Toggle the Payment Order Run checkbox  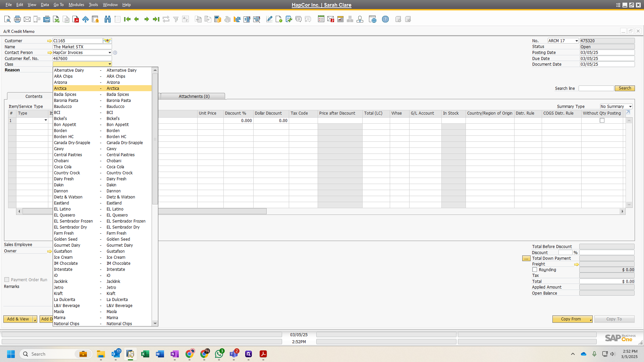click(7, 280)
